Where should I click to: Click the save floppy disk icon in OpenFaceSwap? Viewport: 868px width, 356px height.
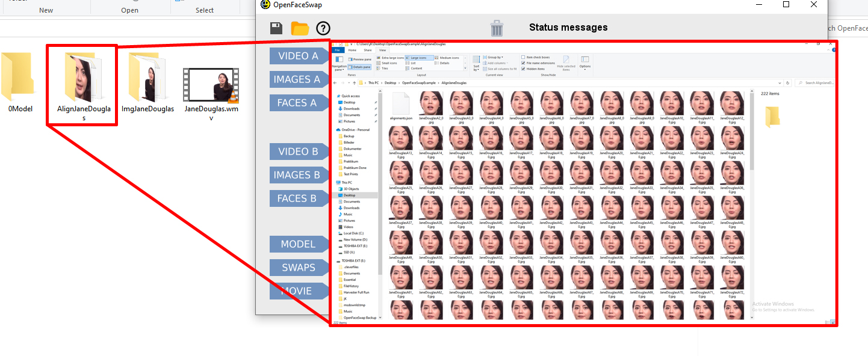coord(276,28)
